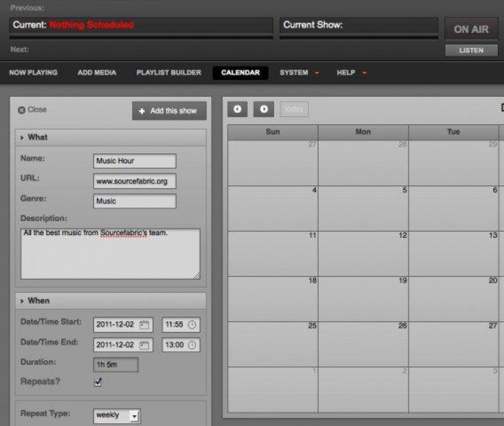Click the Genre input field
The image size is (504, 426).
134,202
